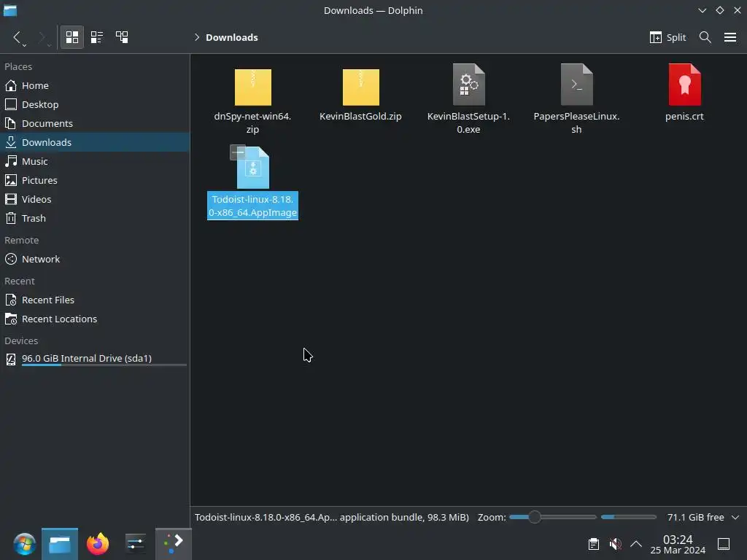The width and height of the screenshot is (747, 560).
Task: Open Music in the Places panel
Action: click(x=95, y=161)
